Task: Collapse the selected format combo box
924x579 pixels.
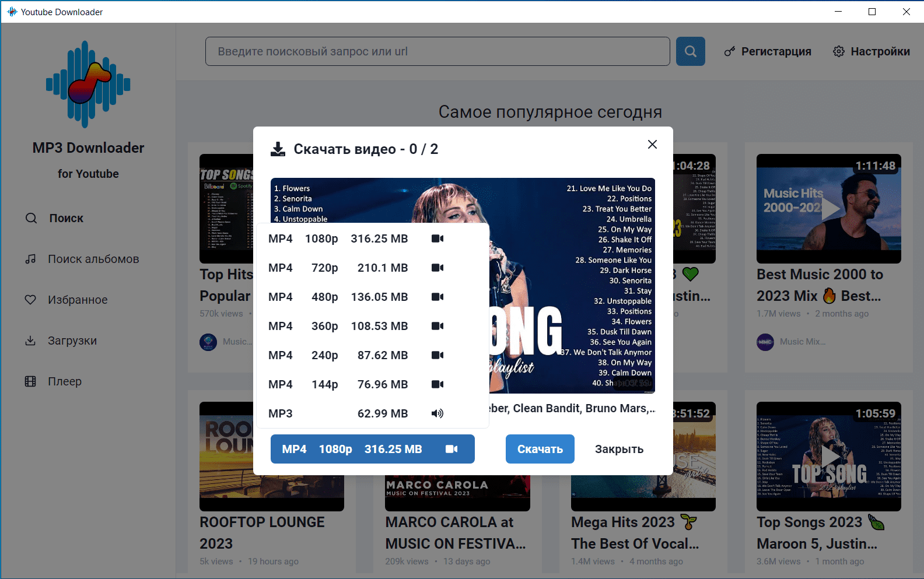Action: [373, 449]
